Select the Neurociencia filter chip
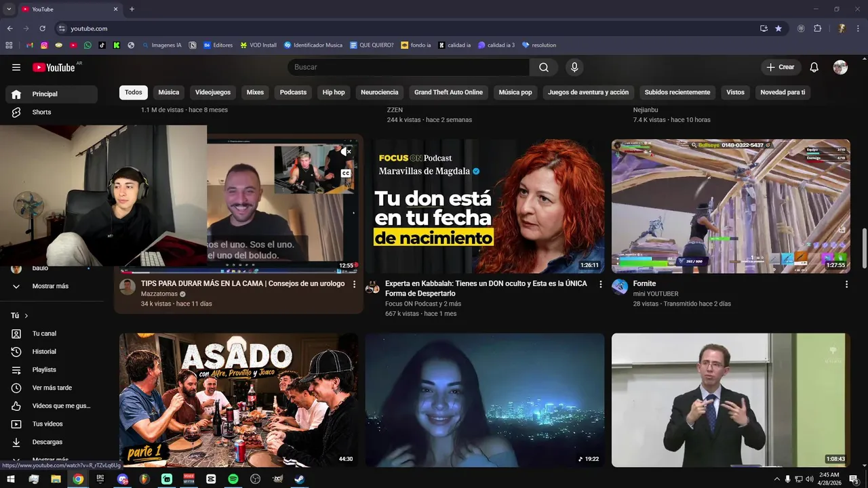 [380, 92]
